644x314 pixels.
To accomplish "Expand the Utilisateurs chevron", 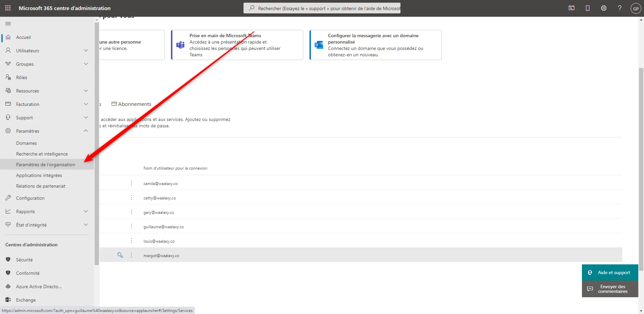I will point(86,51).
